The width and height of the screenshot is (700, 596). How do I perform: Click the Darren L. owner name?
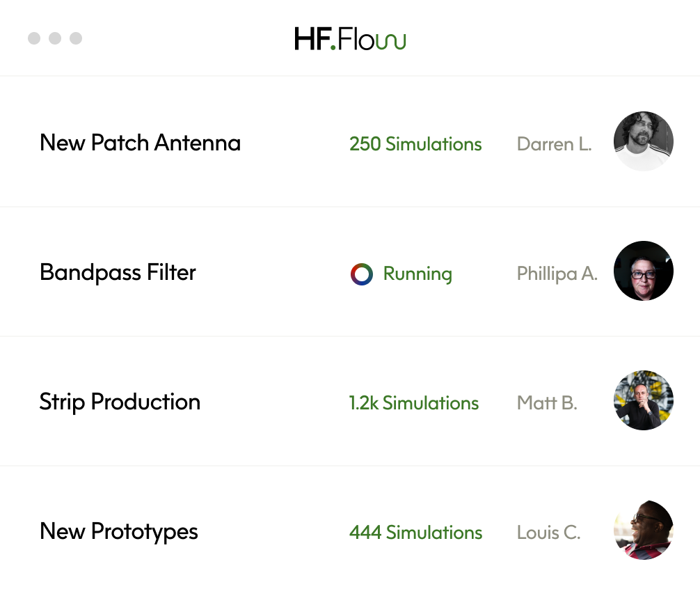[554, 144]
